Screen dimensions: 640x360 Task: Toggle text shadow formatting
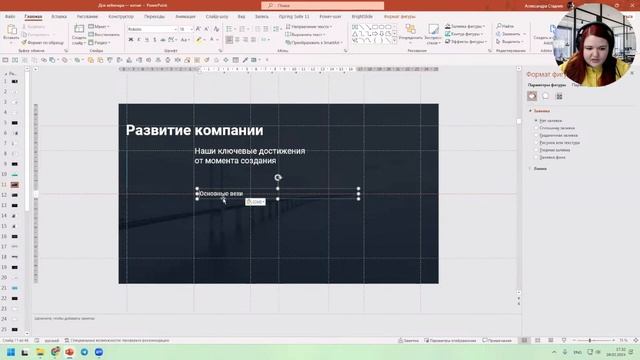pyautogui.click(x=155, y=40)
